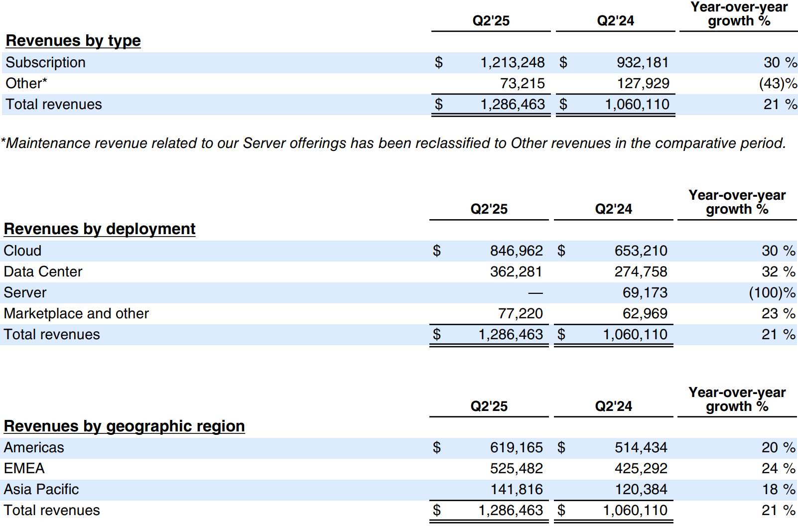Select Data Center growth 32 %
The width and height of the screenshot is (798, 532).
(x=778, y=271)
